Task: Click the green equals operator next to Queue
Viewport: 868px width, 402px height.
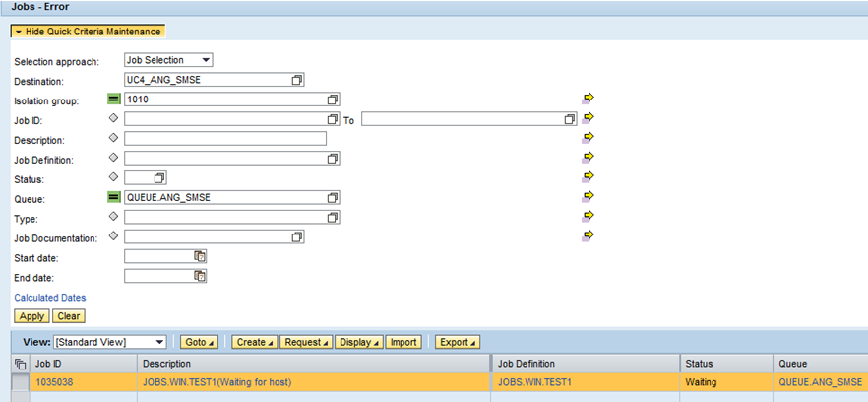Action: 114,197
